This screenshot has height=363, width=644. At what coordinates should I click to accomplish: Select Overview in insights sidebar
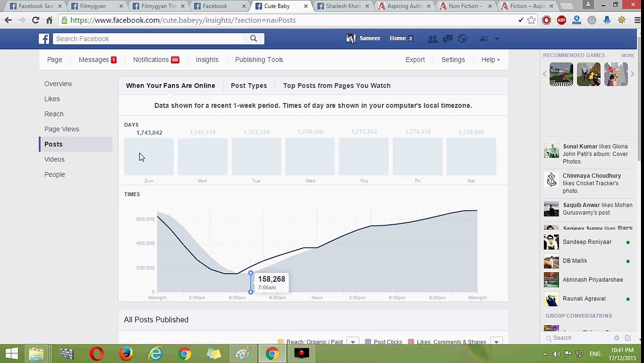coord(58,84)
